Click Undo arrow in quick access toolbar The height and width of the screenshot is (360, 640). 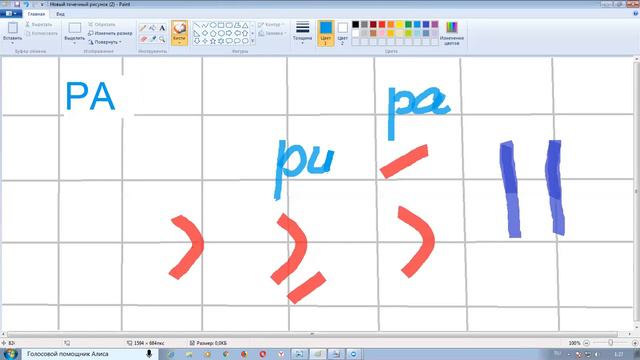pos(26,4)
